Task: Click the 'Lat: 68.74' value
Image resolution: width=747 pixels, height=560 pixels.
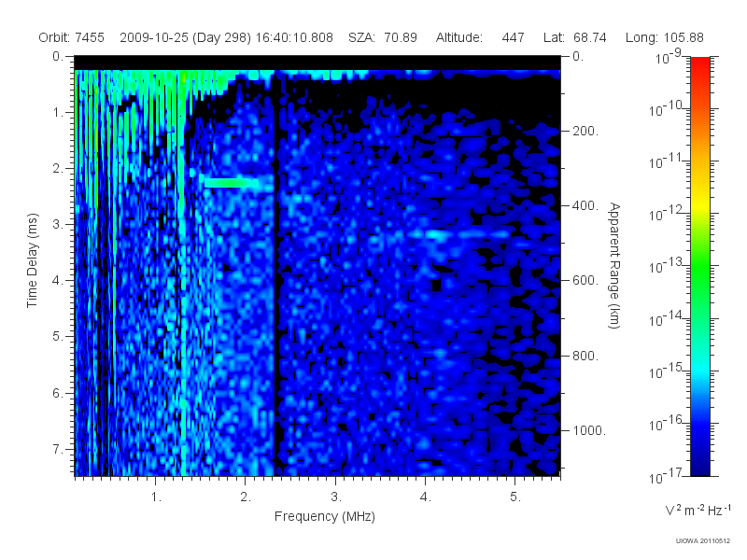Action: click(574, 37)
